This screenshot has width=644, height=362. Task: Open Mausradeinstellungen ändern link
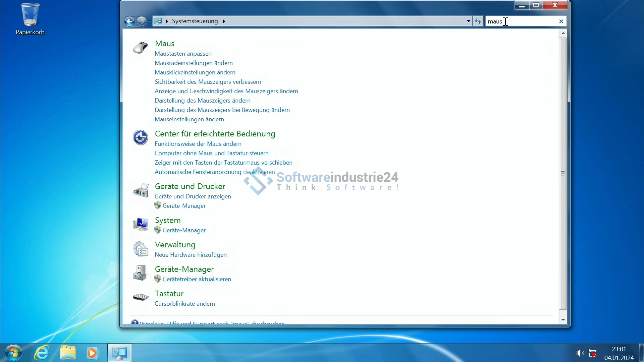[x=194, y=63]
